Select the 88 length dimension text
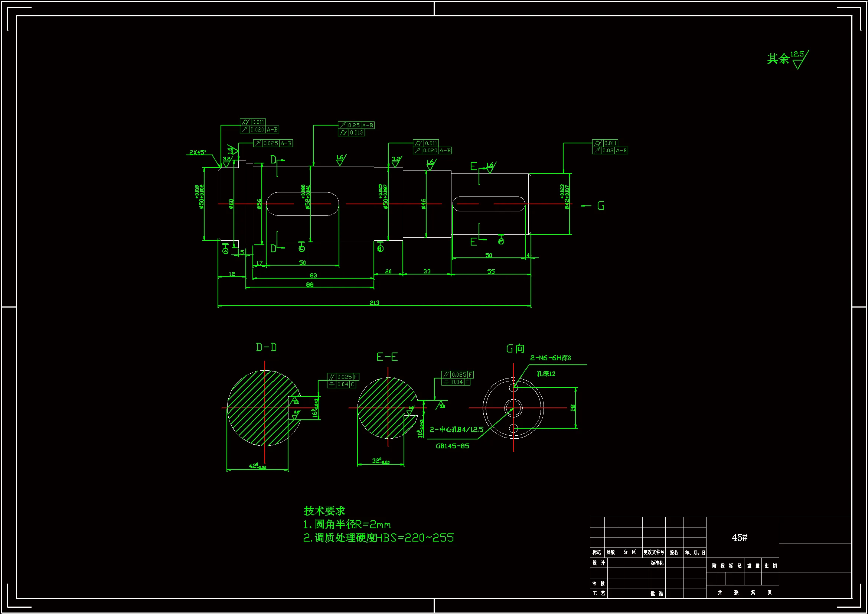The image size is (868, 614). click(x=310, y=285)
